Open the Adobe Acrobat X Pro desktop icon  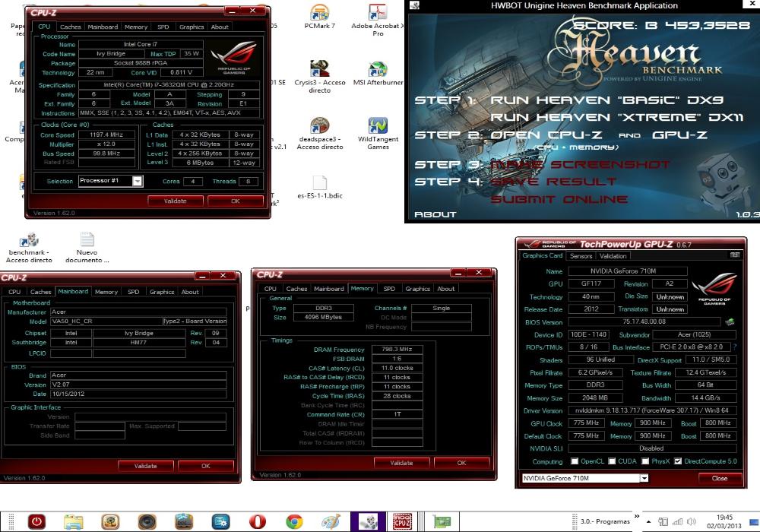378,20
